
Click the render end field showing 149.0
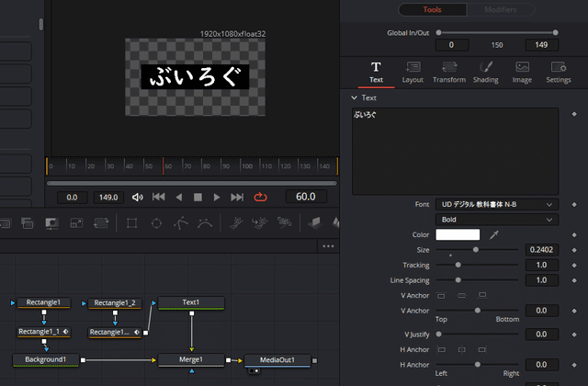tap(108, 198)
